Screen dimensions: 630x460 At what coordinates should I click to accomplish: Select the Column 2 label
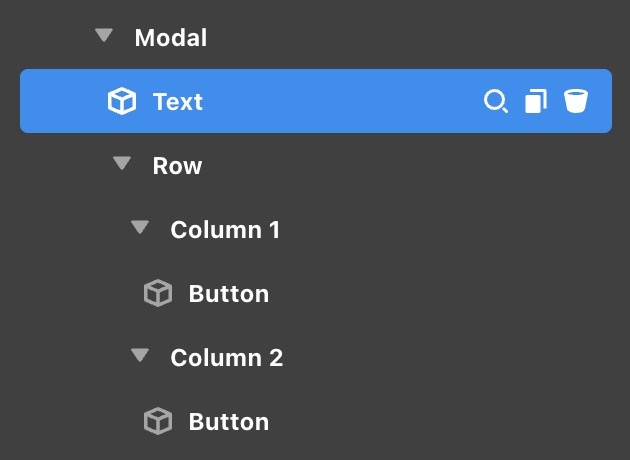(226, 358)
